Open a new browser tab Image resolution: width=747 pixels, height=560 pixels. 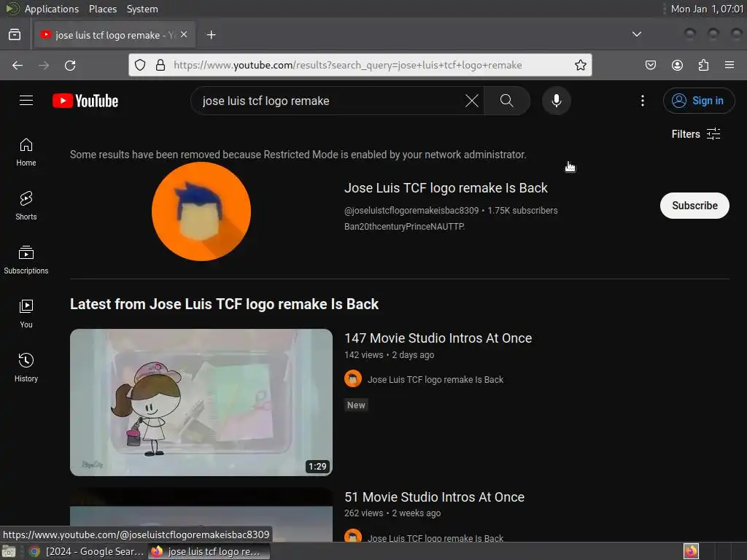pos(211,35)
